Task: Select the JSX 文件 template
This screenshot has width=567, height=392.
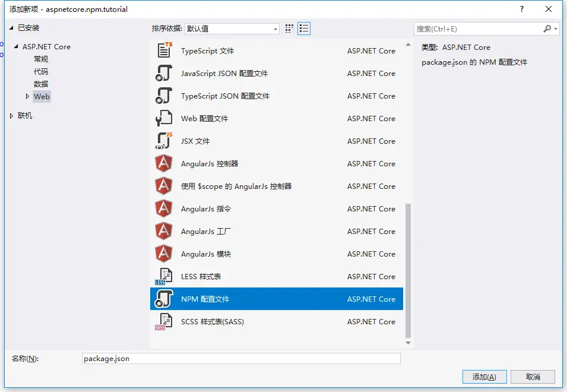Action: [x=197, y=141]
